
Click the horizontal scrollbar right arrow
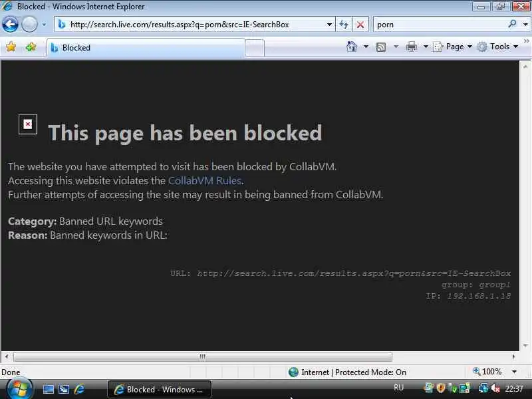(x=513, y=356)
